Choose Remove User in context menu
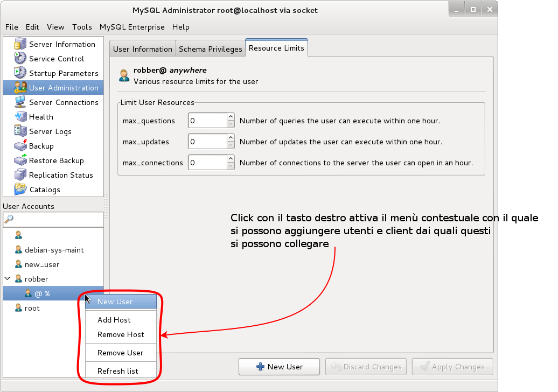558x392 pixels. click(x=121, y=353)
